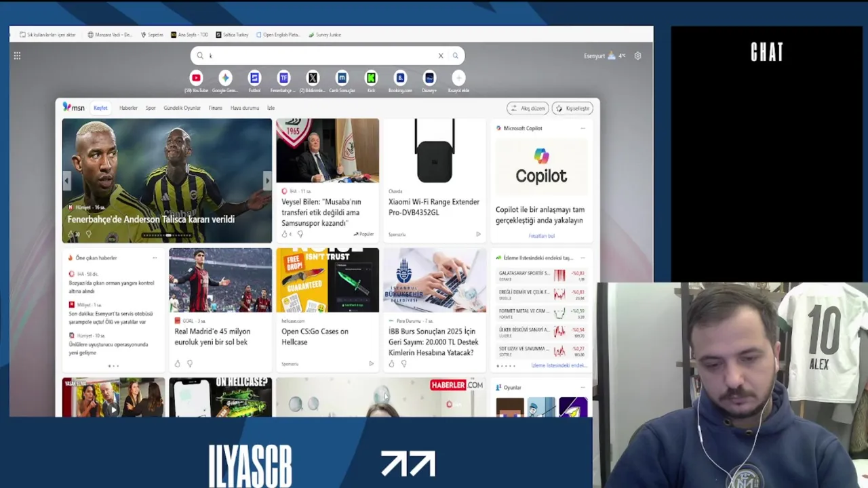Switch to Haberler tab
This screenshot has width=868, height=488.
click(x=128, y=108)
